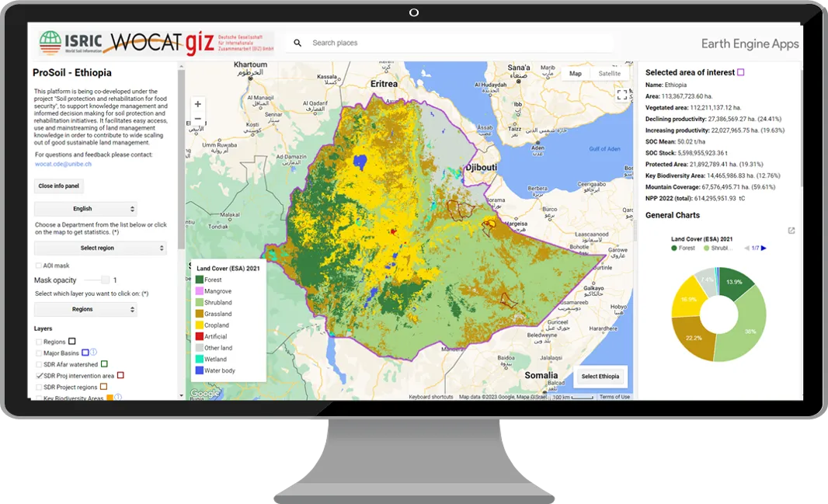Click the Search places input field

click(x=458, y=43)
